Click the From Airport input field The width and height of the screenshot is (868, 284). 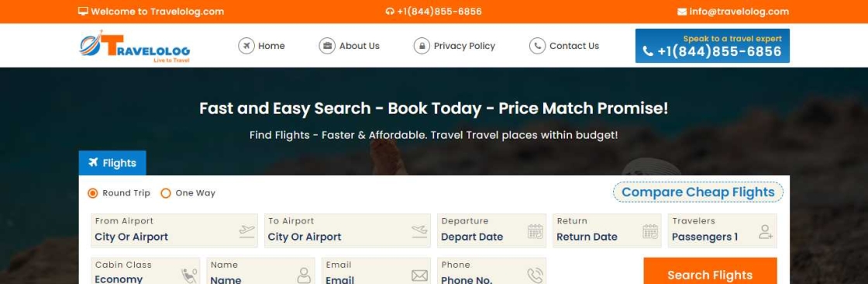click(x=174, y=230)
